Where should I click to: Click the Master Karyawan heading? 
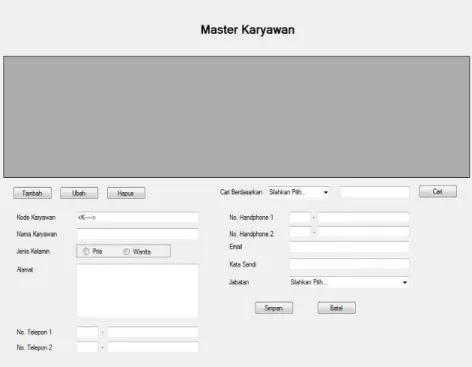coord(248,30)
